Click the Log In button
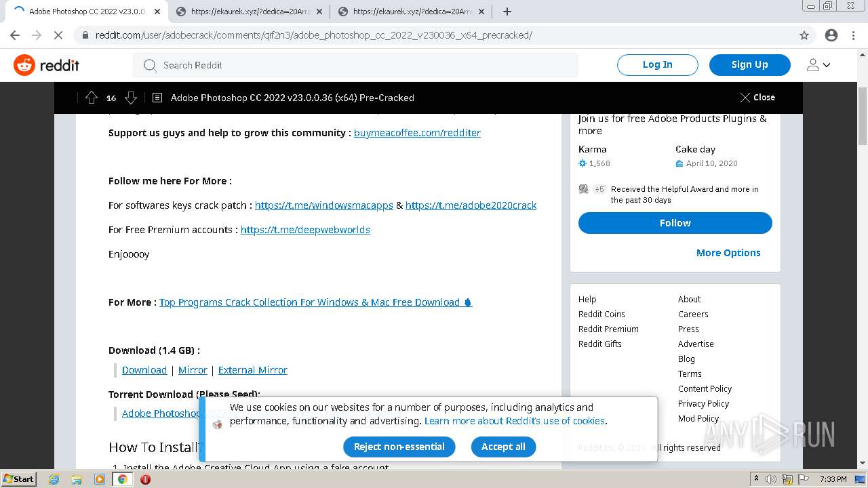Image resolution: width=868 pixels, height=488 pixels. point(657,64)
